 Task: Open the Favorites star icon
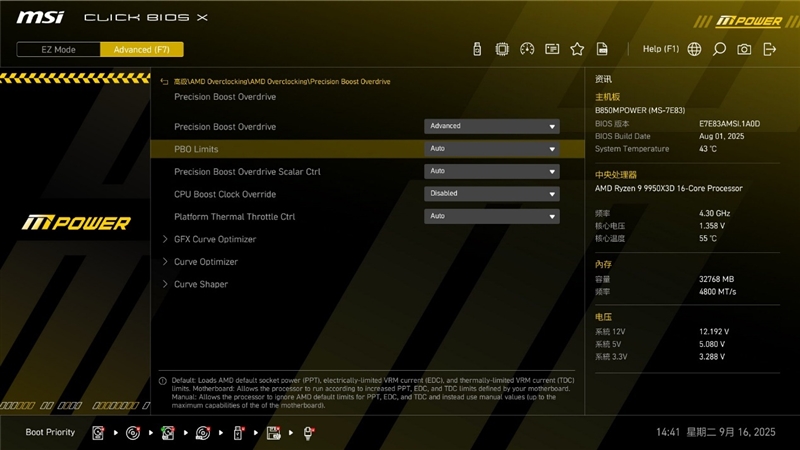(x=577, y=49)
